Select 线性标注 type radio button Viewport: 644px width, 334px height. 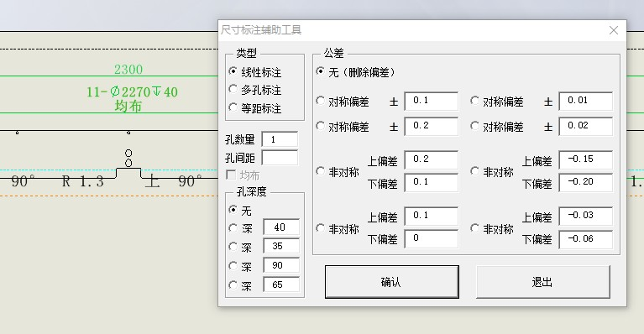pos(233,71)
